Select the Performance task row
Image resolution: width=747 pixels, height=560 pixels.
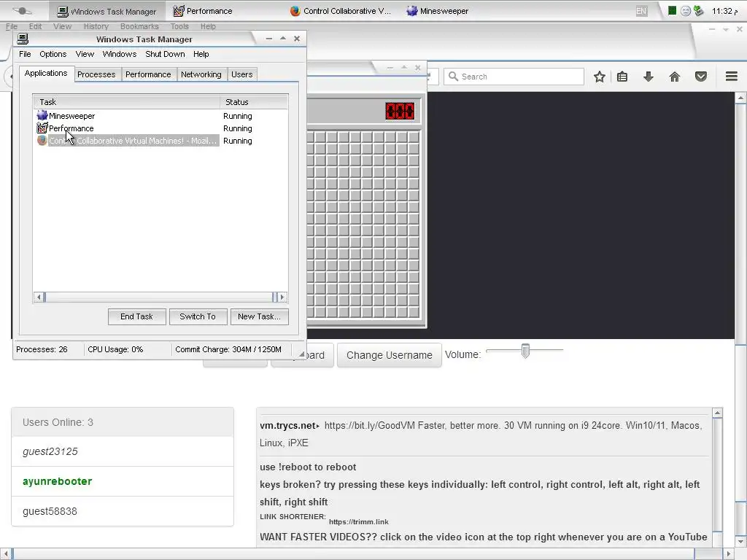coord(160,128)
